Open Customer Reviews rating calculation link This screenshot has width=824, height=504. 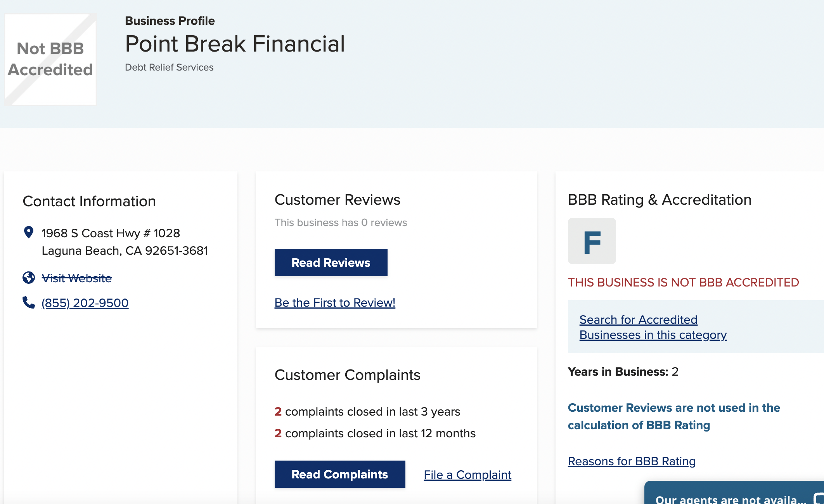673,416
